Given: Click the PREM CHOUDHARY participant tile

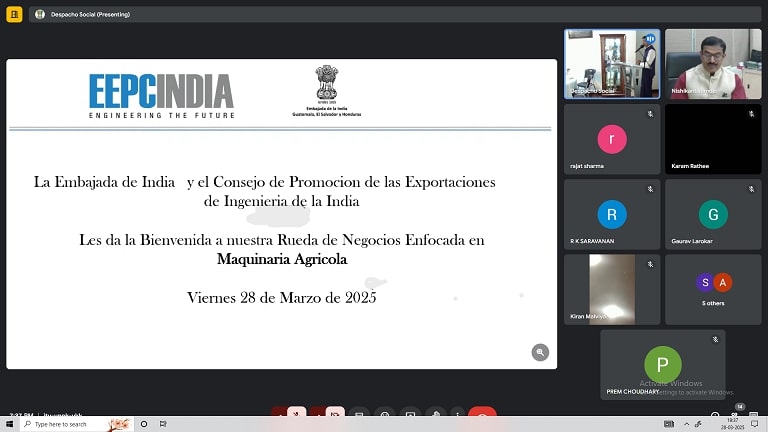Looking at the screenshot, I should click(663, 364).
